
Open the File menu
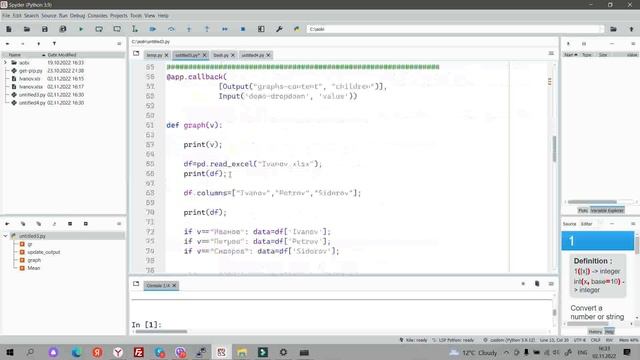coord(6,16)
